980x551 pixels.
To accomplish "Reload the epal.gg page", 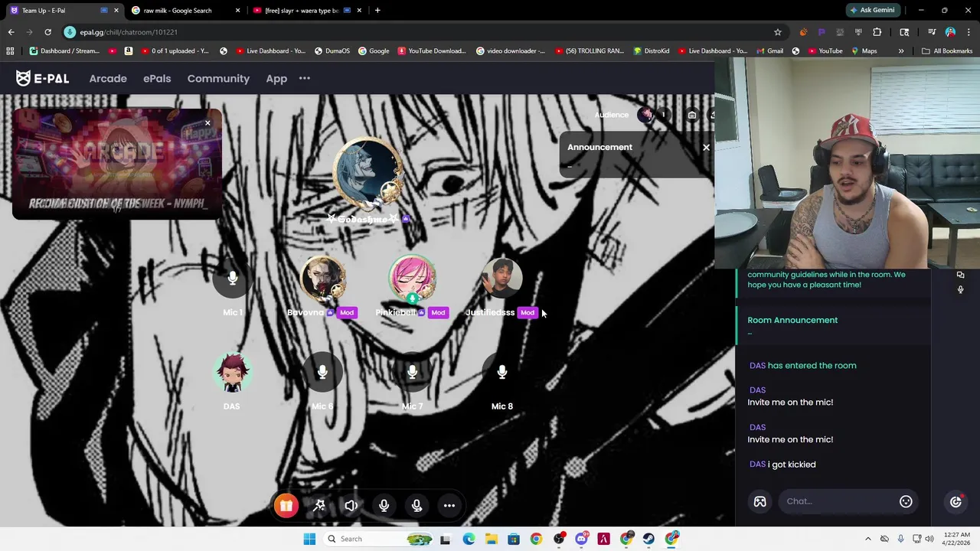I will point(47,32).
